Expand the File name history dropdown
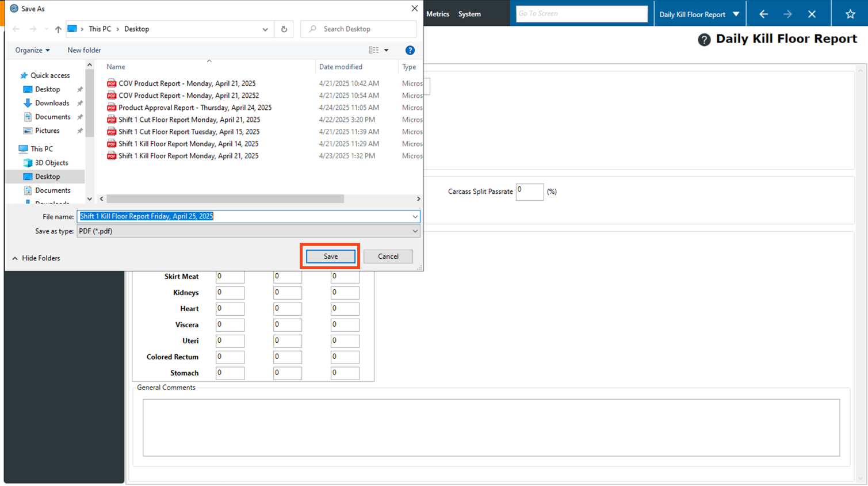The width and height of the screenshot is (868, 486). point(415,216)
